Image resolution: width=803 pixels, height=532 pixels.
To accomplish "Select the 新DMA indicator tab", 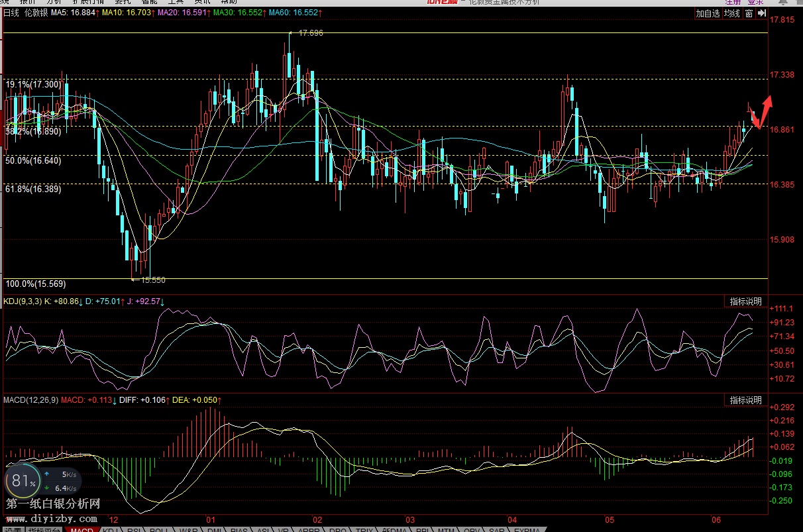I will (x=393, y=529).
